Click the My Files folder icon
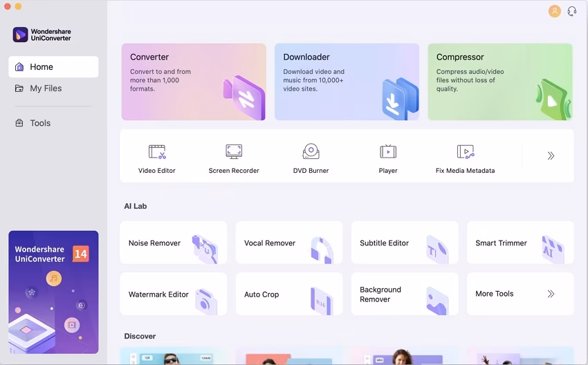 tap(19, 88)
